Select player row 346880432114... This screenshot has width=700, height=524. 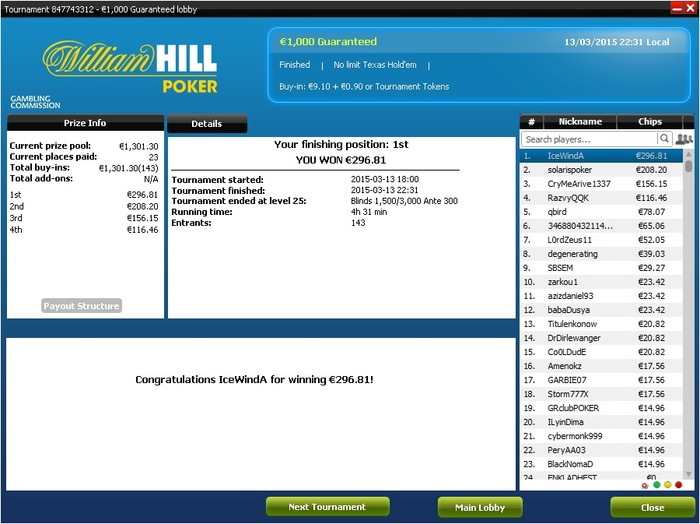coord(601,226)
